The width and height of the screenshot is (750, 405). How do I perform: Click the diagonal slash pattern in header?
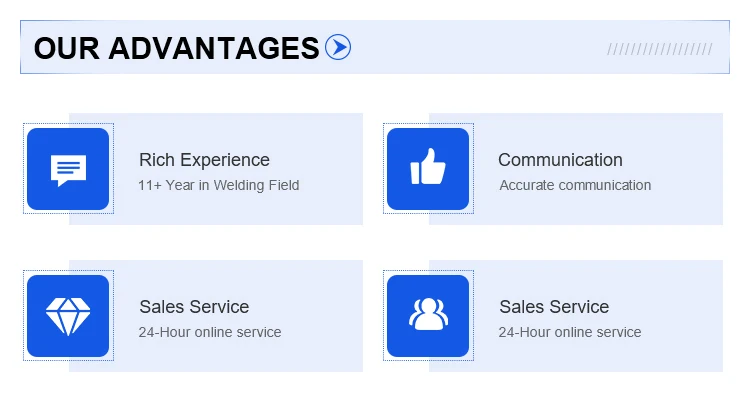tap(659, 48)
